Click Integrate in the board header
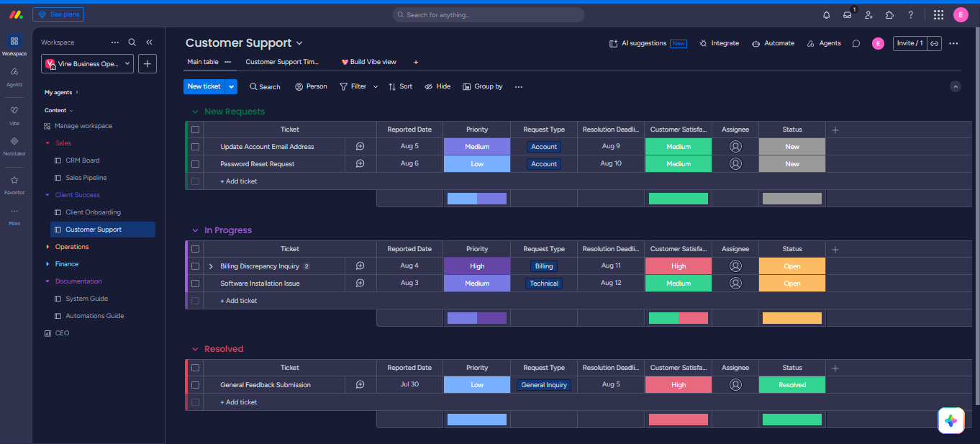The height and width of the screenshot is (444, 980). click(719, 43)
